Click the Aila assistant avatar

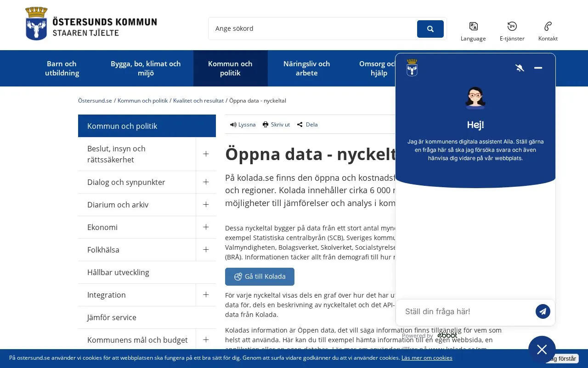[475, 98]
